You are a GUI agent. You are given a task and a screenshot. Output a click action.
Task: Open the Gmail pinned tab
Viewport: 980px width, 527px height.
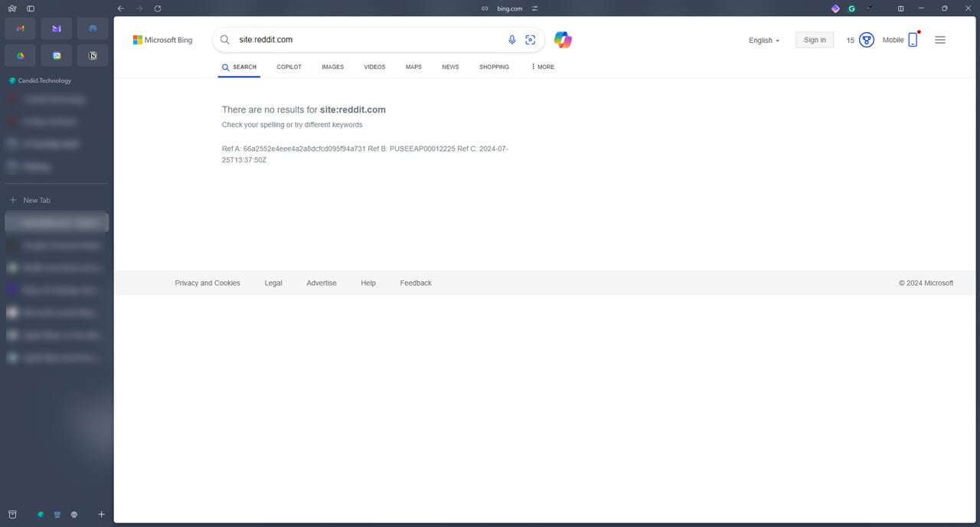19,28
